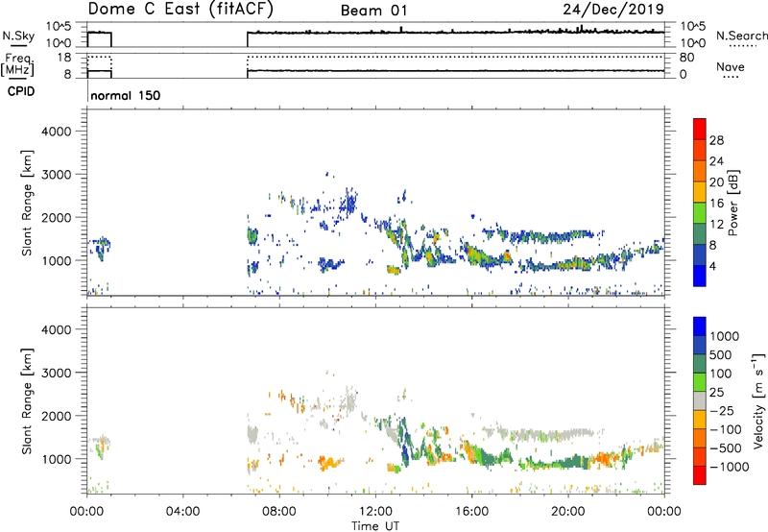The width and height of the screenshot is (768, 532).
Task: Click the '20:00' time axis tick label
Action: coord(567,512)
